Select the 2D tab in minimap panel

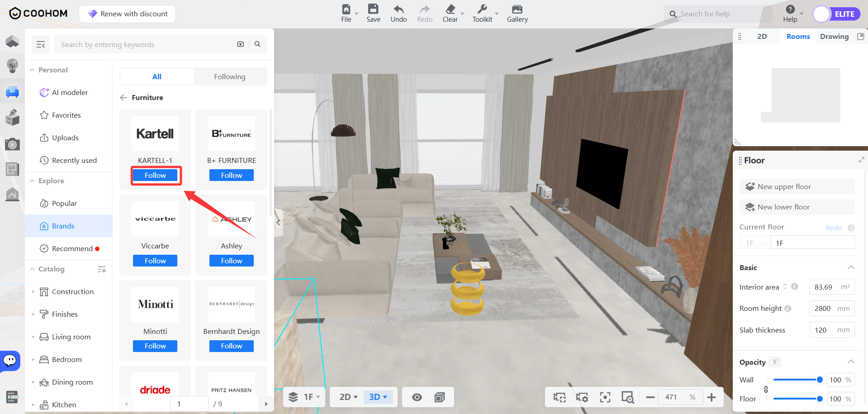pos(762,36)
